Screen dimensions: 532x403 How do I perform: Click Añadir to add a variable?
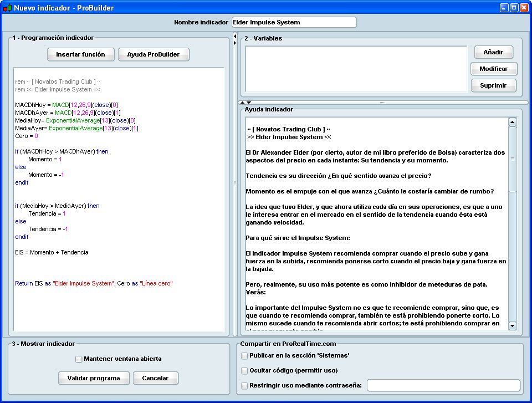click(493, 52)
